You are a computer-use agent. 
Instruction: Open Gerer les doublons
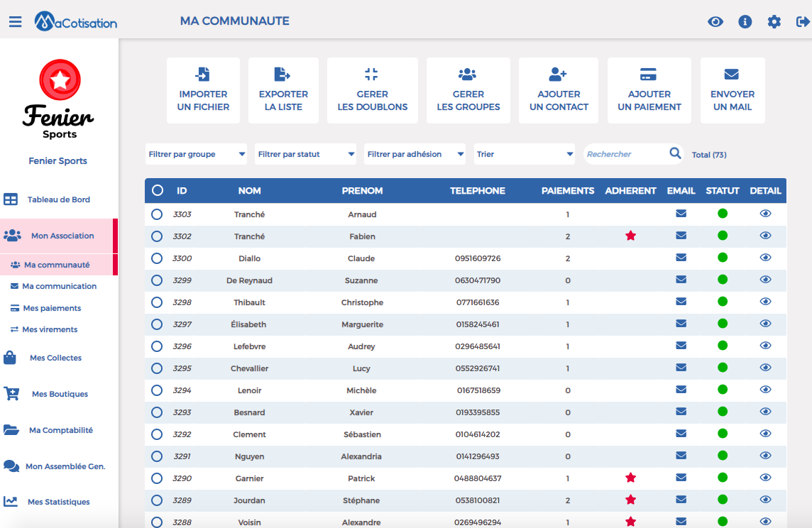click(372, 90)
